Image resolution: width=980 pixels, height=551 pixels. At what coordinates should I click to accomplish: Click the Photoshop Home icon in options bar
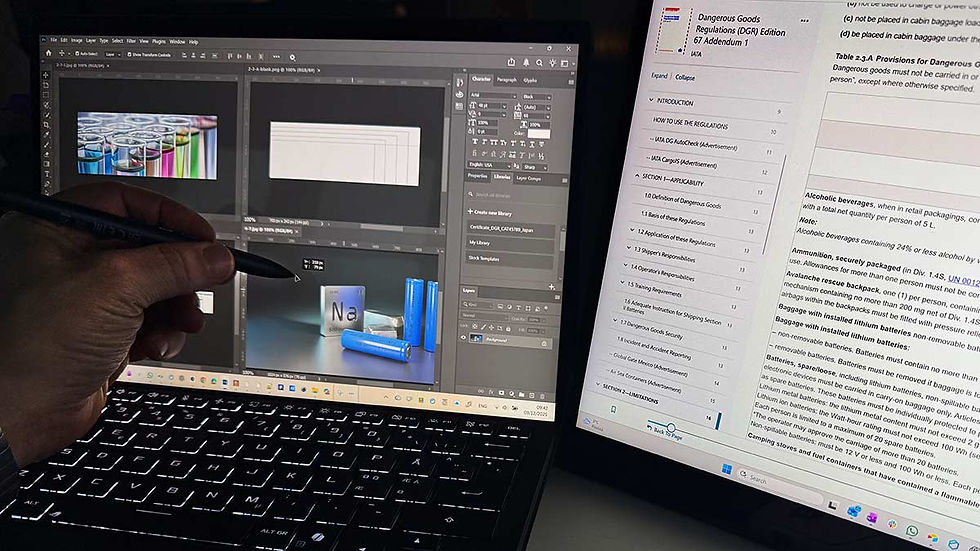click(x=49, y=53)
